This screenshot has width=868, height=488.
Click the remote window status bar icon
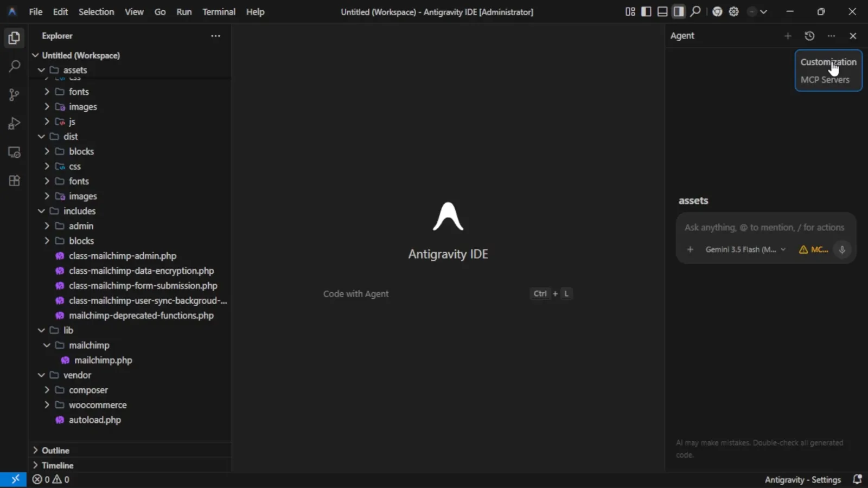(15, 479)
